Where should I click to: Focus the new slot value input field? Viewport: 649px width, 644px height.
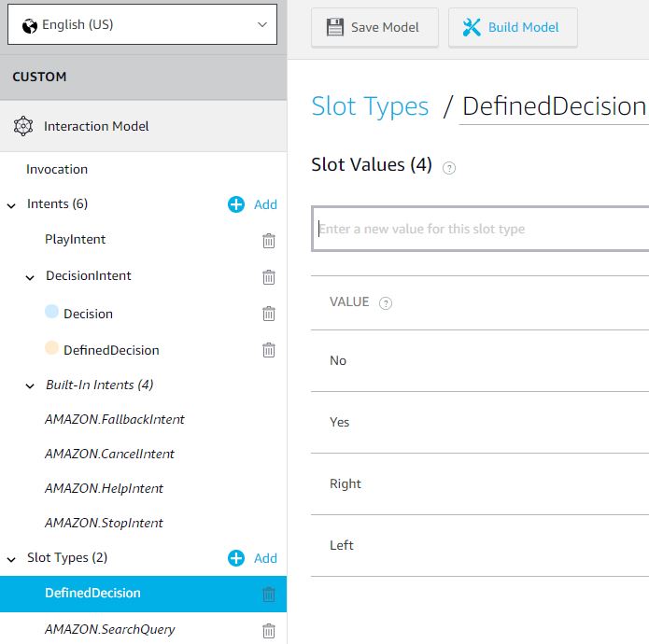(x=480, y=229)
